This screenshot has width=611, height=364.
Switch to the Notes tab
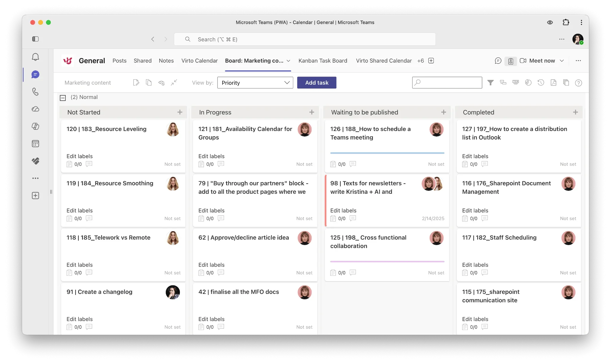coord(166,61)
